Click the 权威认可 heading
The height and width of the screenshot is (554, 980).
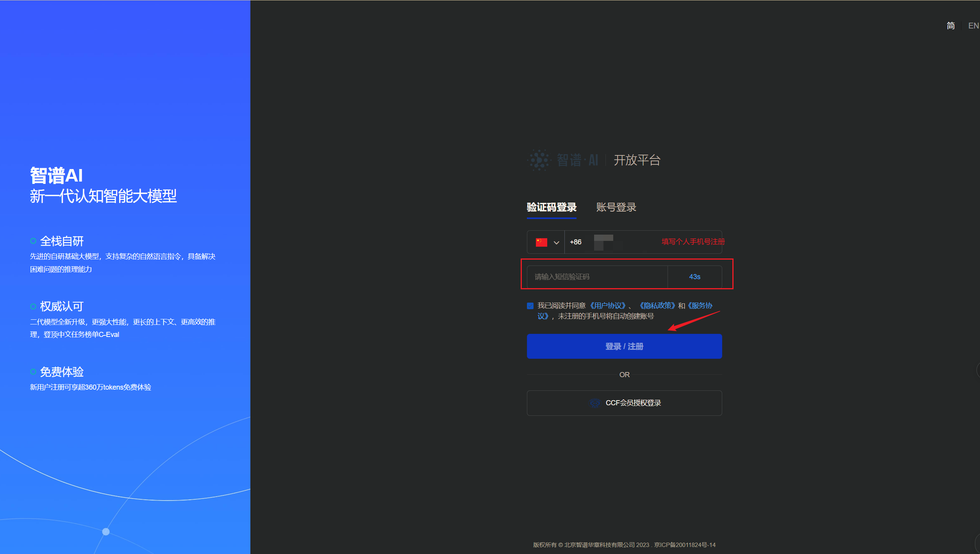point(62,306)
